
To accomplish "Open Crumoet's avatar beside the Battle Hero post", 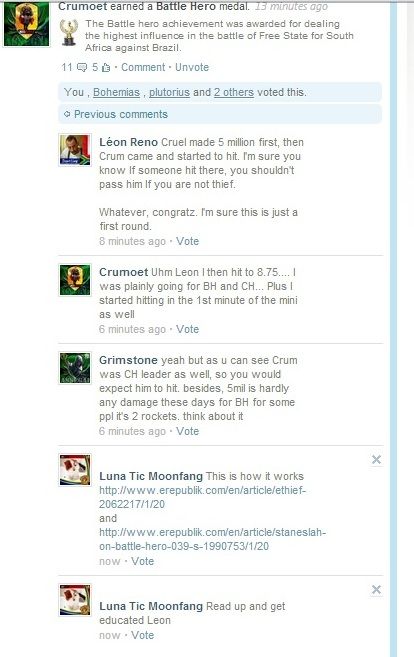I will pos(26,24).
